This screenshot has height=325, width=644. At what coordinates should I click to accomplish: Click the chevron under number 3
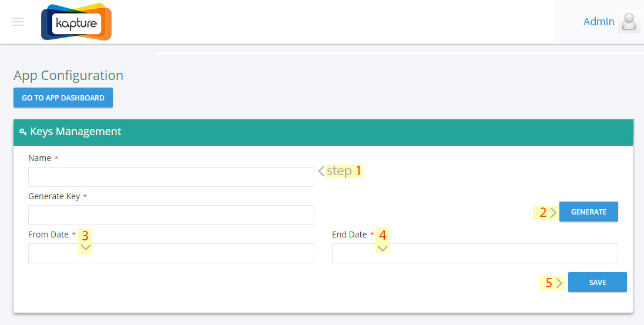coord(86,247)
